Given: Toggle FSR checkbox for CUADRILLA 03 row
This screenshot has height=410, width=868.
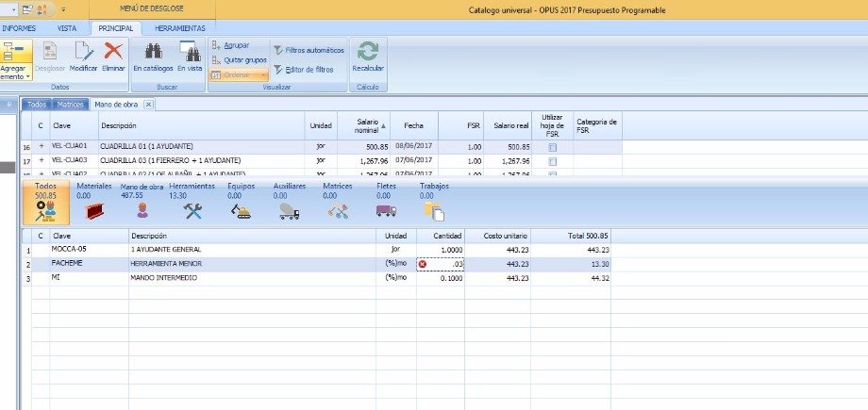Looking at the screenshot, I should click(x=552, y=161).
